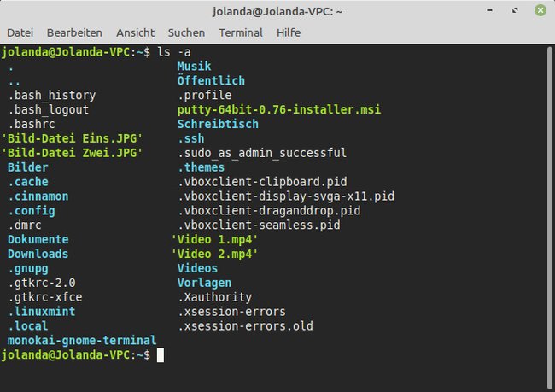Click the .Xauthority entry

(215, 297)
